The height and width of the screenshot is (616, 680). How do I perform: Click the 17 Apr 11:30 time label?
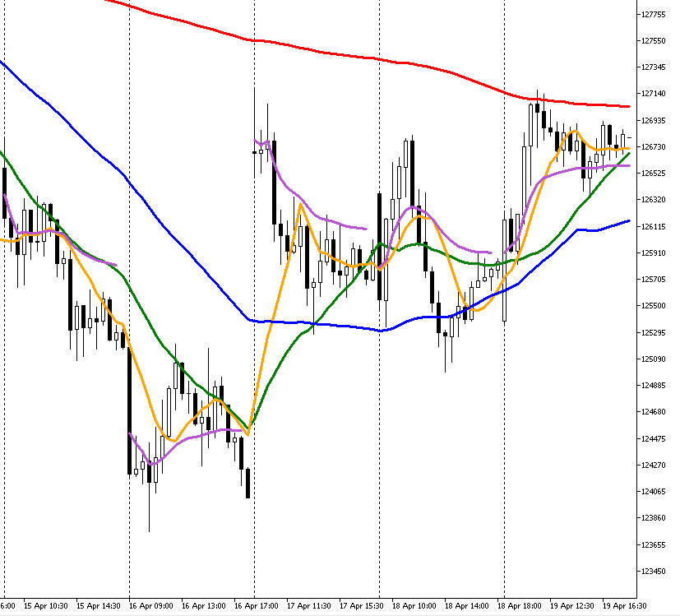click(x=309, y=606)
